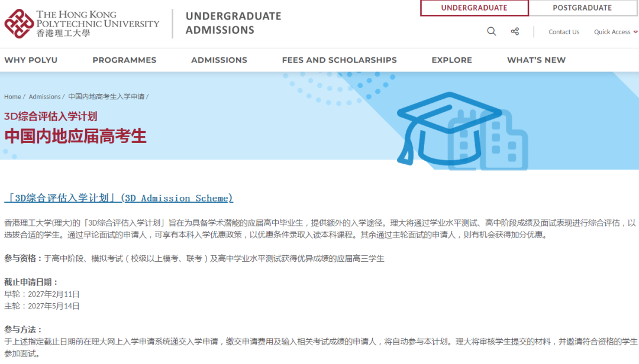Click the 参与资格 label
The width and height of the screenshot is (639, 364).
23,259
